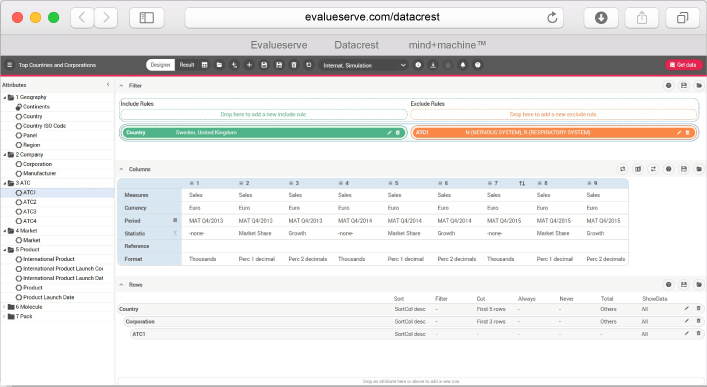707x387 pixels.
Task: Click the sort arrows icon next to column 7
Action: coord(522,184)
